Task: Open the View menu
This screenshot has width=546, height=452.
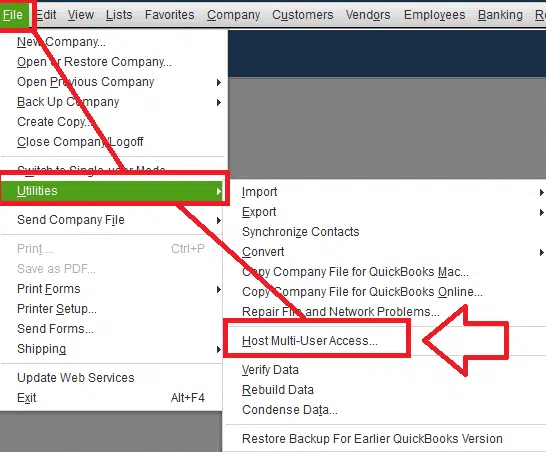Action: [81, 15]
